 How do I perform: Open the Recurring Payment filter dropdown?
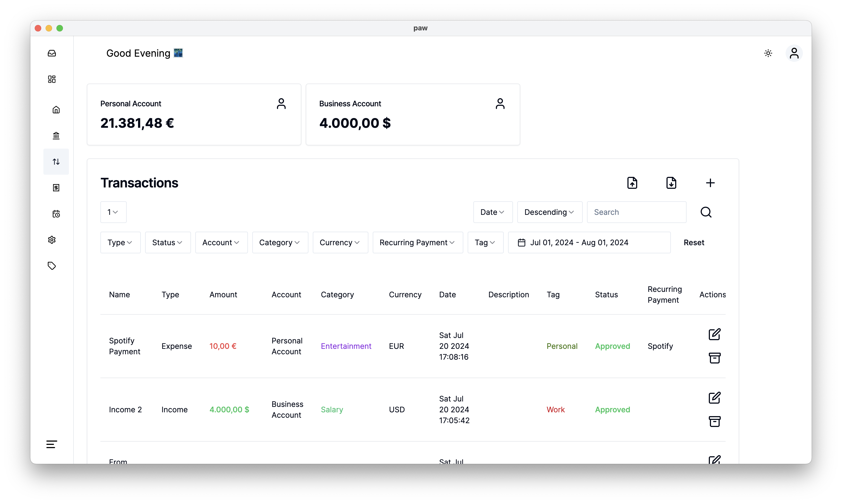click(x=417, y=243)
